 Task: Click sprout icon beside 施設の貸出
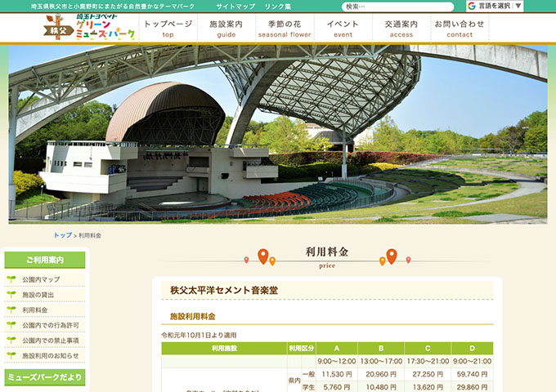tap(11, 295)
